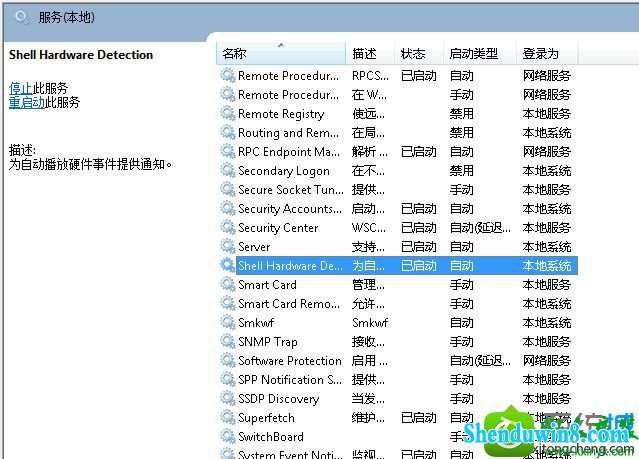This screenshot has height=459, width=639.
Task: Click the gear icon beside SSDP Discovery
Action: click(228, 399)
